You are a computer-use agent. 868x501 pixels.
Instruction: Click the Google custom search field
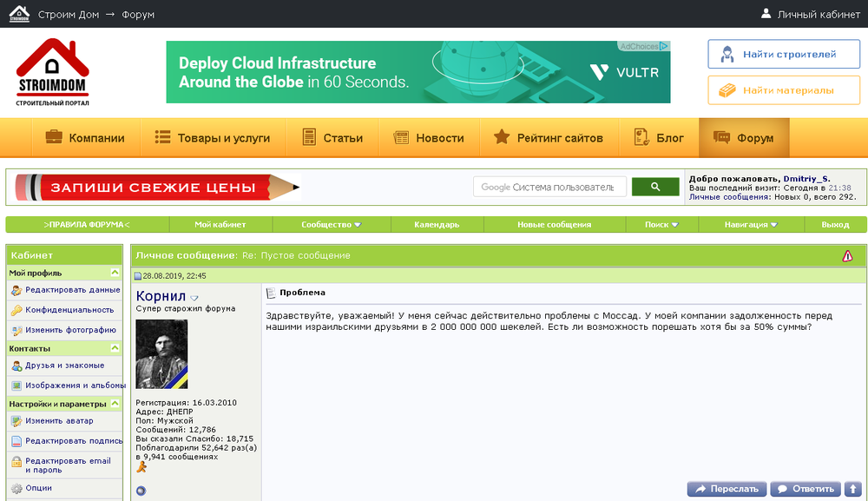point(549,187)
